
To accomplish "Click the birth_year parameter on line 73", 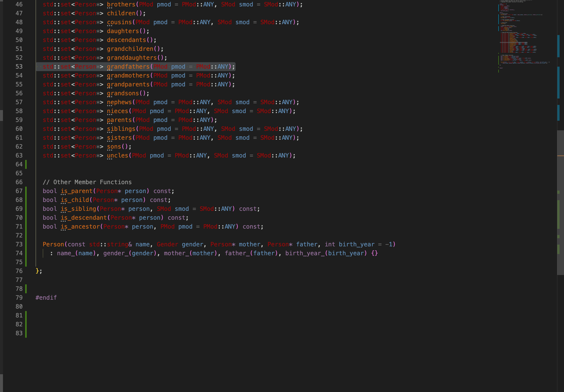I will pos(356,244).
